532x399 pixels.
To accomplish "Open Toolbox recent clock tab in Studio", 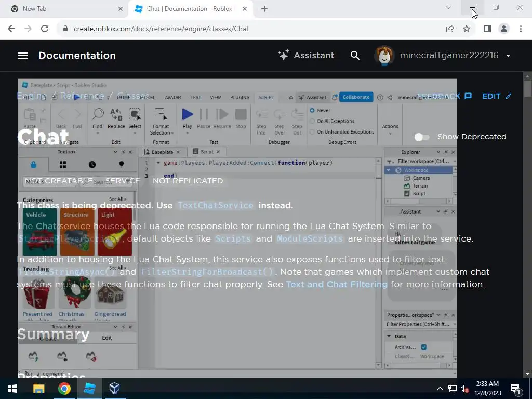I will tap(92, 165).
